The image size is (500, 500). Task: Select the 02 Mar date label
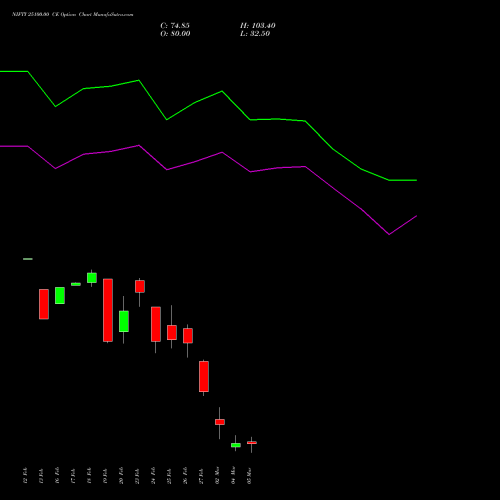click(217, 476)
